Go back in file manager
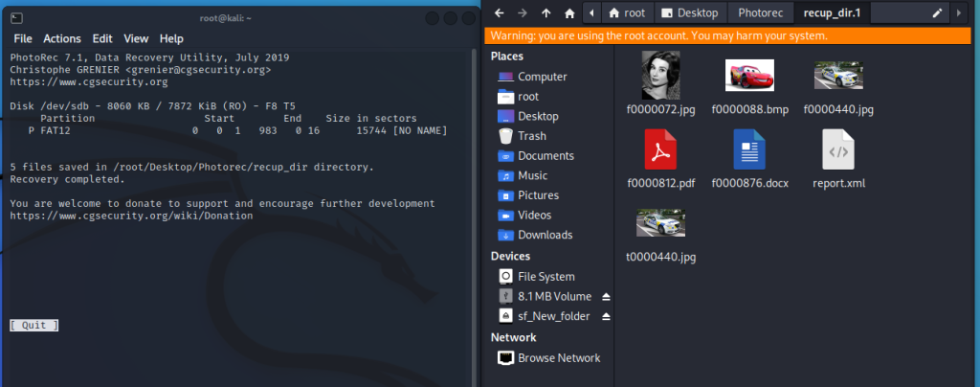Viewport: 980px width, 387px height. [499, 12]
